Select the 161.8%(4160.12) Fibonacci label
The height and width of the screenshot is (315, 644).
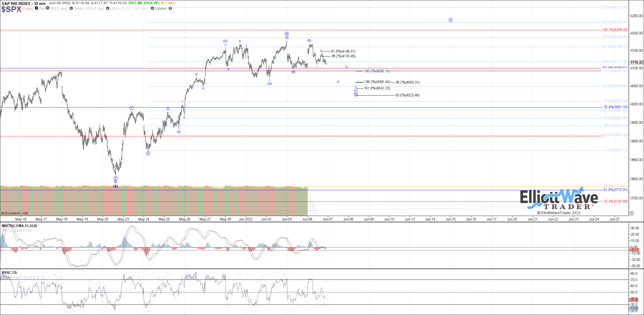tap(615, 47)
